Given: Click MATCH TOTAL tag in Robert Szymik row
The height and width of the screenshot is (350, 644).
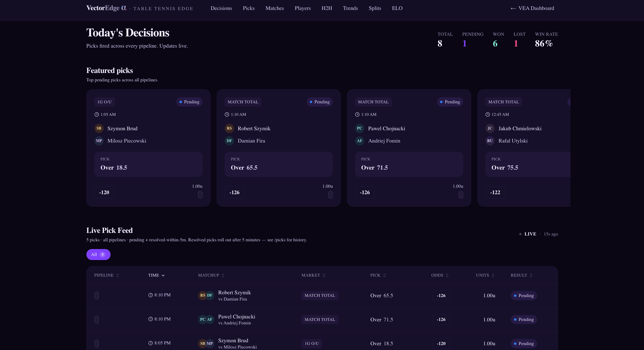Looking at the screenshot, I should [x=320, y=296].
